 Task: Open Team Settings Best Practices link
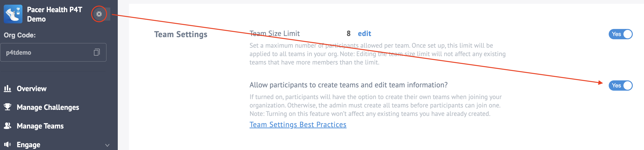[x=298, y=125]
